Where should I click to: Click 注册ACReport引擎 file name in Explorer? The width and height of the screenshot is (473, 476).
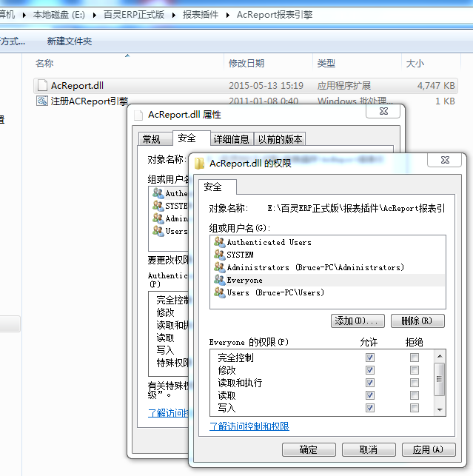tap(90, 101)
